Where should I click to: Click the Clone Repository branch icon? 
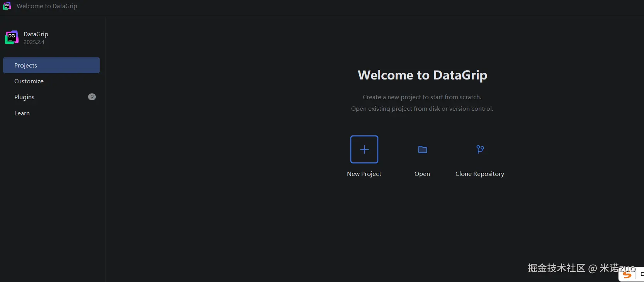(x=480, y=149)
